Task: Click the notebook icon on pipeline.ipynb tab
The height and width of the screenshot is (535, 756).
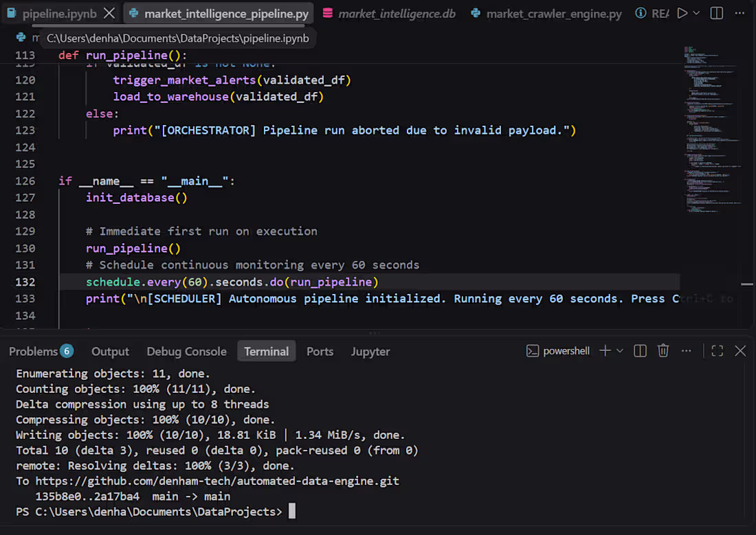Action: [11, 13]
